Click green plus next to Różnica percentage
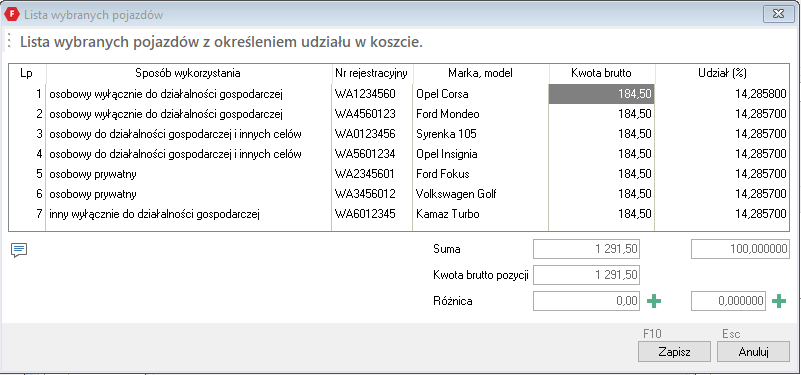The width and height of the screenshot is (801, 375). (x=779, y=301)
